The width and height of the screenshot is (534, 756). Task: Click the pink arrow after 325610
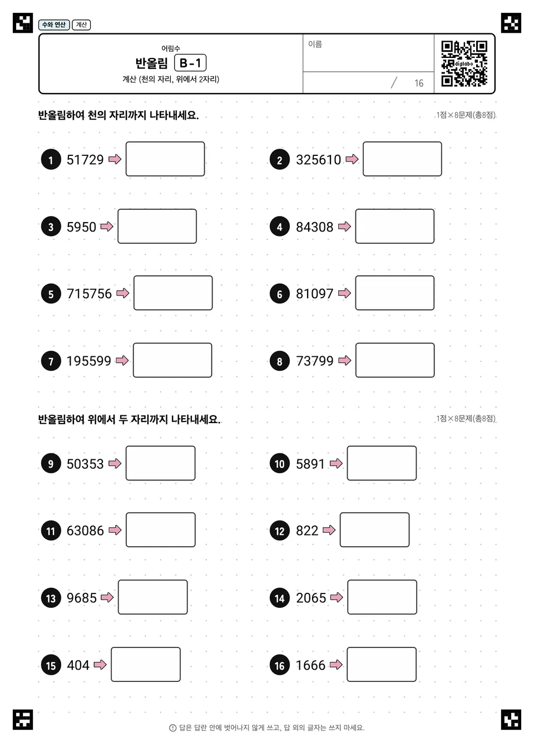pyautogui.click(x=352, y=159)
